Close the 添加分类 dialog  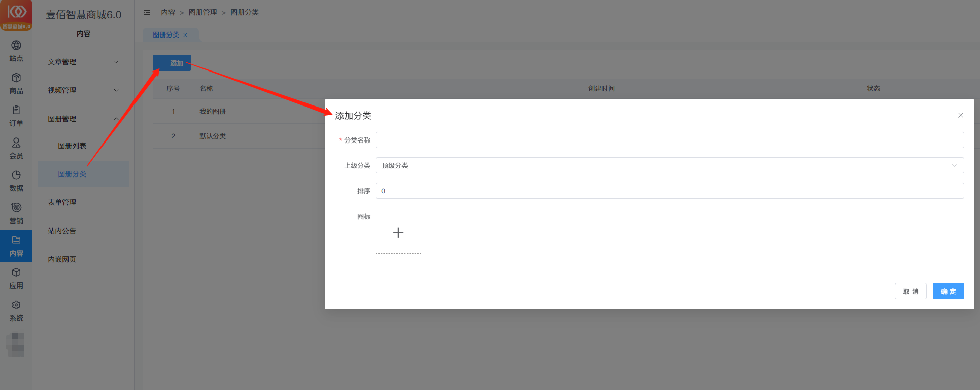pyautogui.click(x=960, y=115)
